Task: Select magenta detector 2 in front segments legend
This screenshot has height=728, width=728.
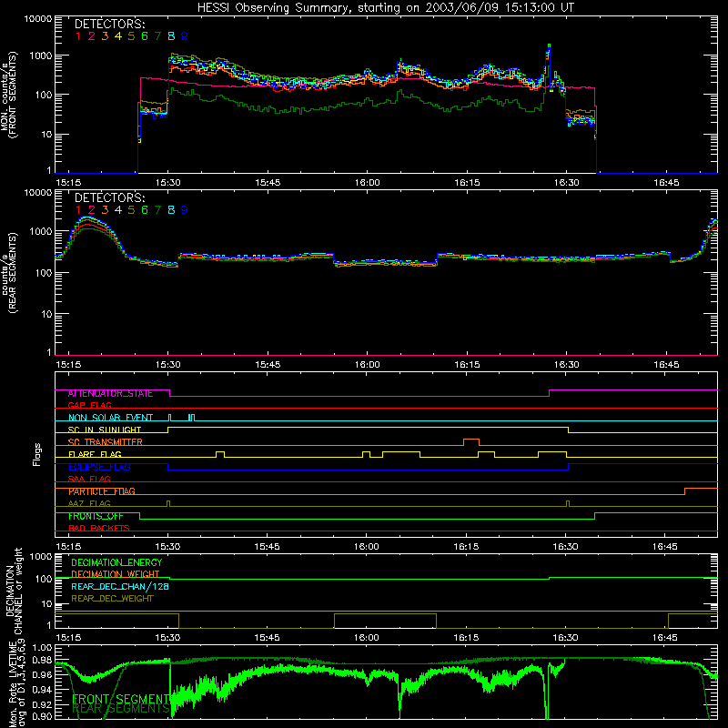Action: (92, 36)
